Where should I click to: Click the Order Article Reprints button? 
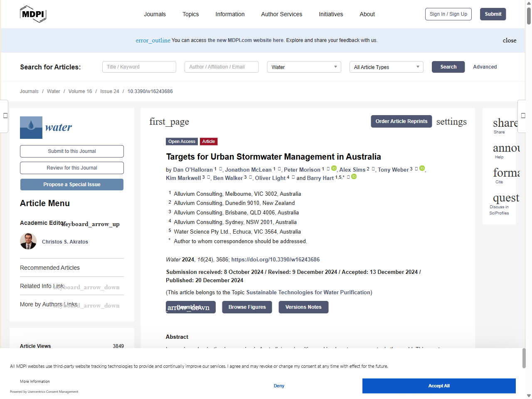401,121
